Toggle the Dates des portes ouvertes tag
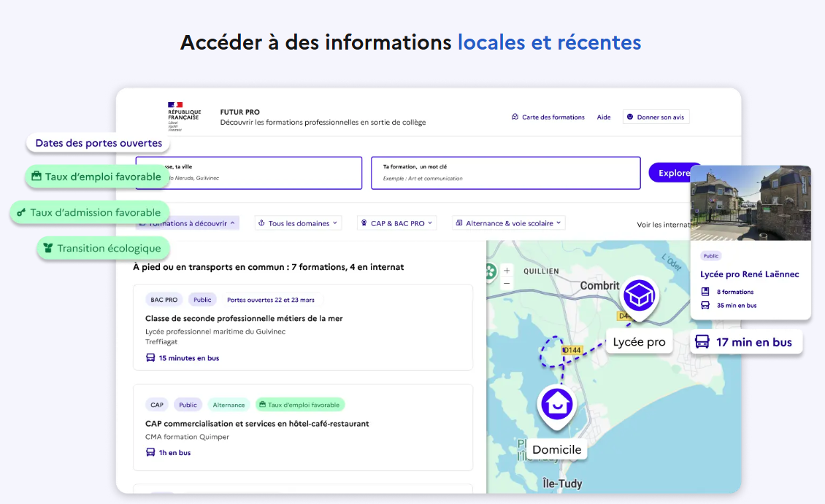This screenshot has height=504, width=825. coord(99,143)
